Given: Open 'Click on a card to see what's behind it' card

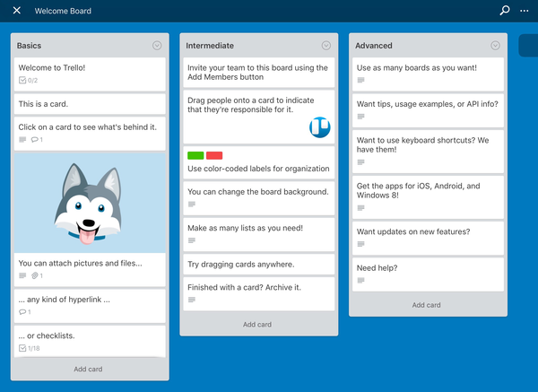Looking at the screenshot, I should (x=90, y=134).
